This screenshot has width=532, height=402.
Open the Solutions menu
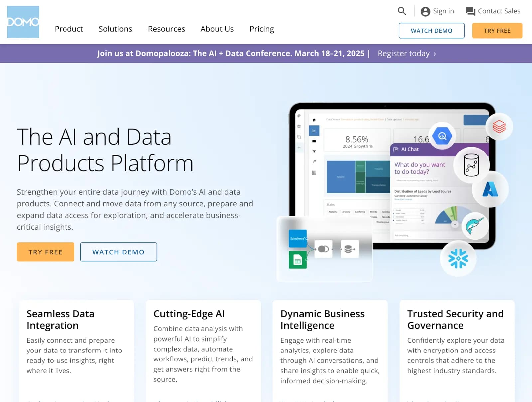pyautogui.click(x=115, y=29)
